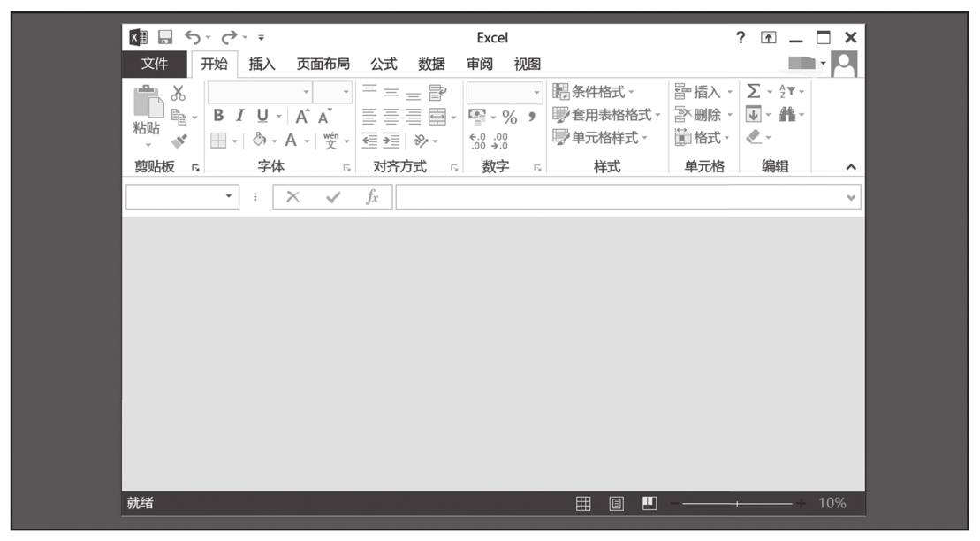Screen dimensions: 980x541
Task: Click the wrap text icon
Action: coord(437,93)
